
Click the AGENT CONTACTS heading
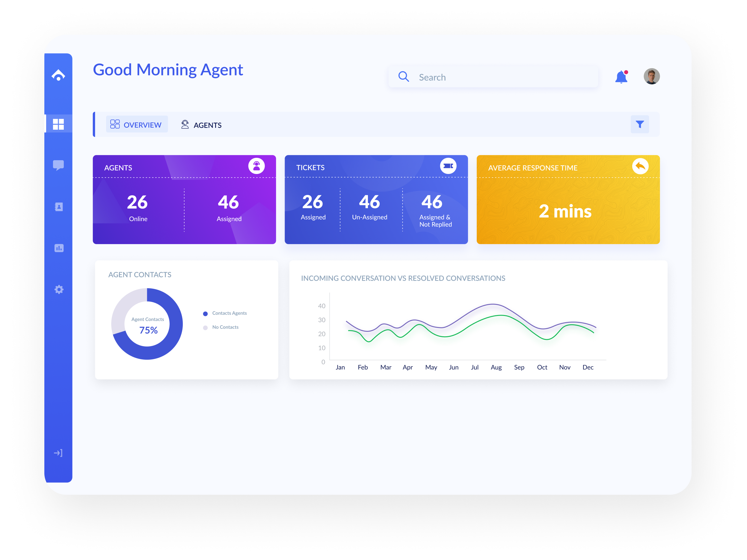[139, 274]
